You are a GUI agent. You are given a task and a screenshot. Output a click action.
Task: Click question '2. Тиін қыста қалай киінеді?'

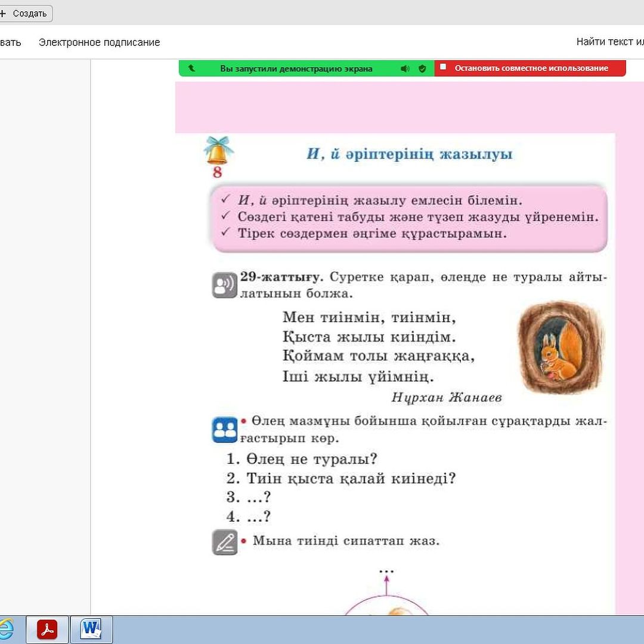341,478
